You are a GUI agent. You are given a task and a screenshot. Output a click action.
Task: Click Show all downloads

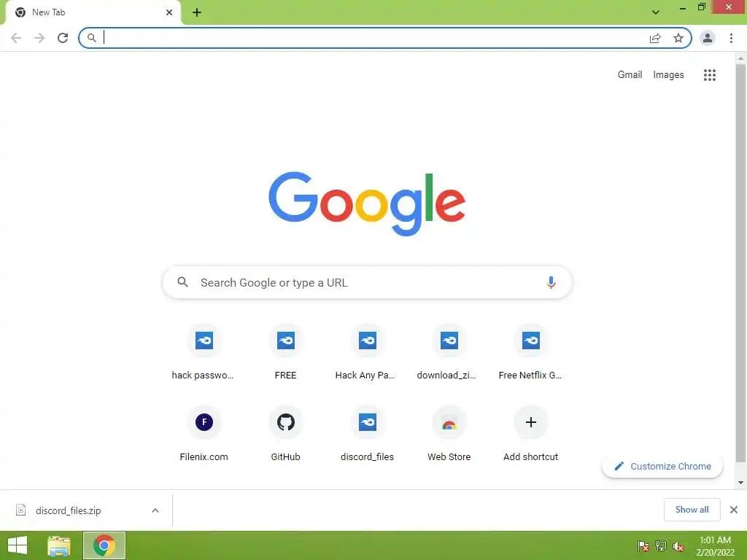[692, 510]
